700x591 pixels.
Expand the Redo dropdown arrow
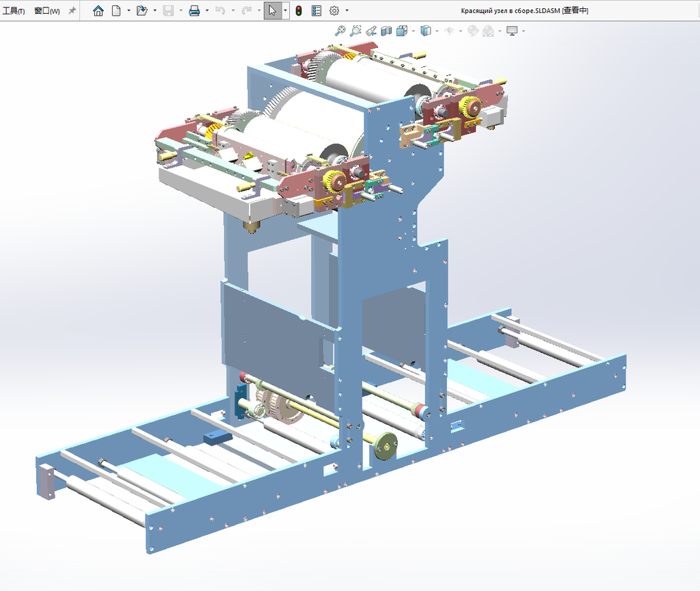259,10
